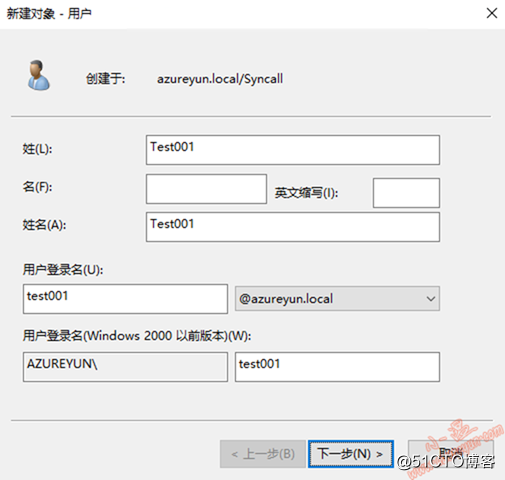Click the 用户登录名(Windows 2000 以前版本)(W) label
The width and height of the screenshot is (505, 480).
click(137, 335)
